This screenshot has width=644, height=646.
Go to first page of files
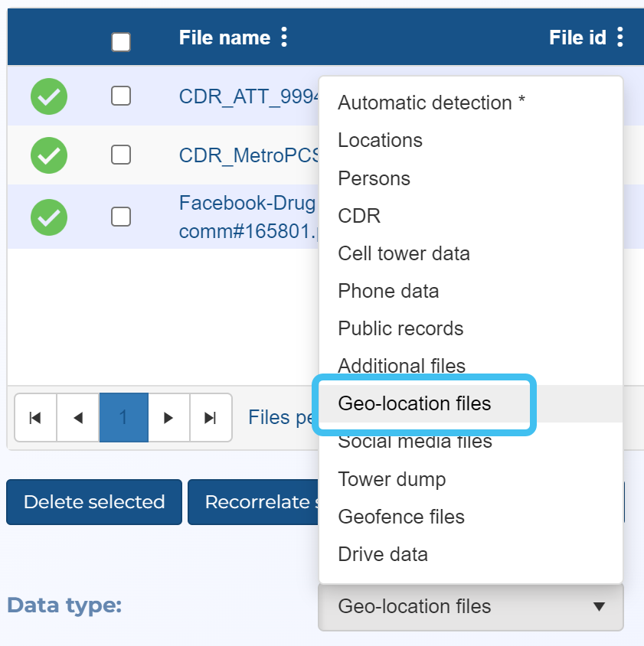point(35,418)
